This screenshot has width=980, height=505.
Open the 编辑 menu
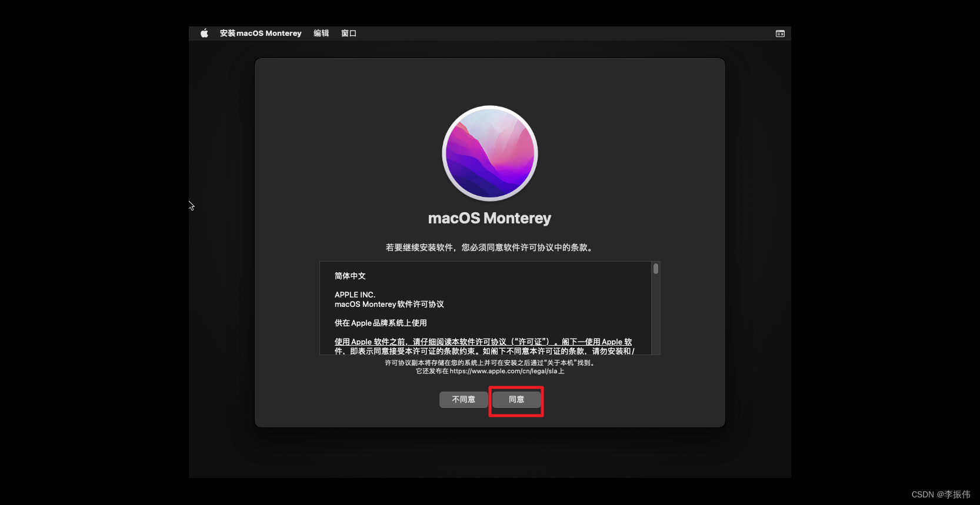pos(321,34)
